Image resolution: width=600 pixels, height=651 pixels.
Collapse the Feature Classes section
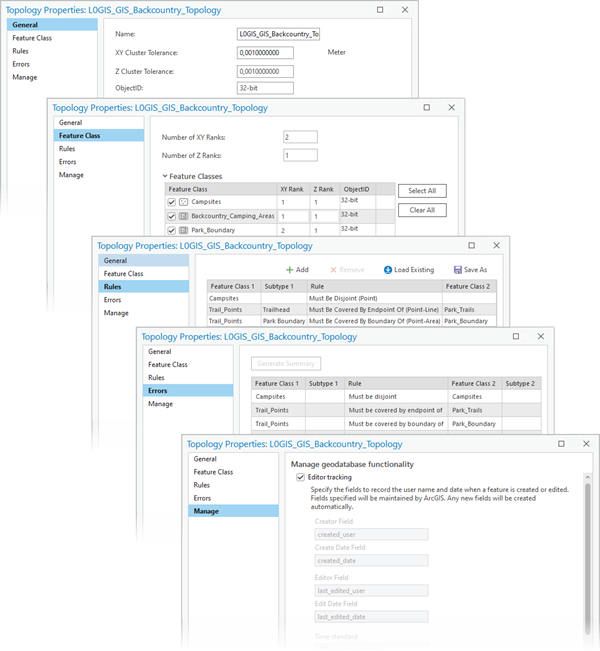166,176
